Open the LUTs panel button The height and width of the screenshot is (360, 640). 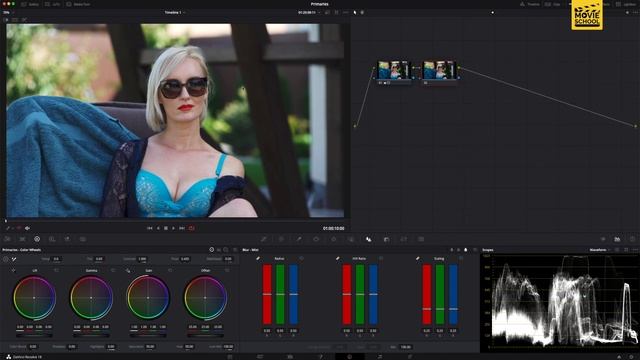(x=53, y=4)
